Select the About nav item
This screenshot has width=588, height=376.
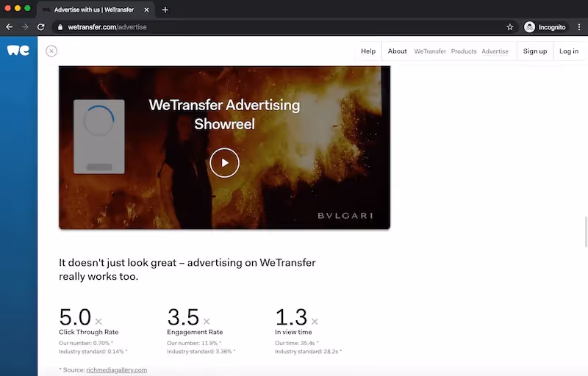pyautogui.click(x=397, y=51)
